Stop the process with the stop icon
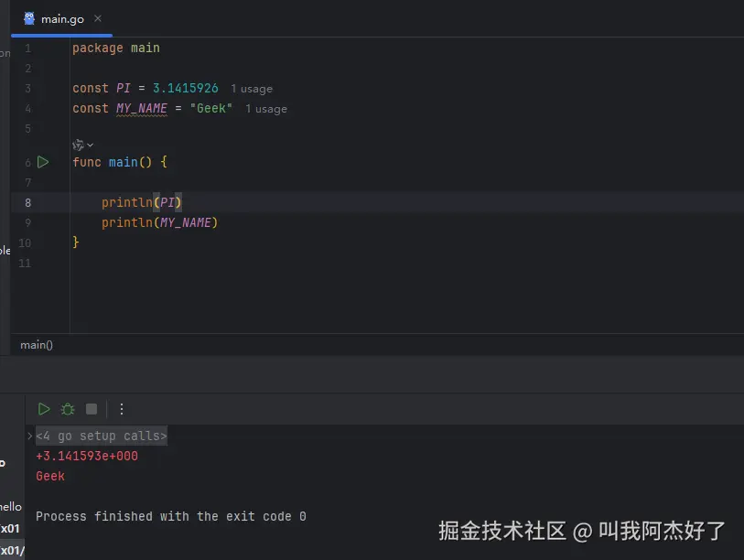Screen dimensions: 744x560 tap(92, 409)
